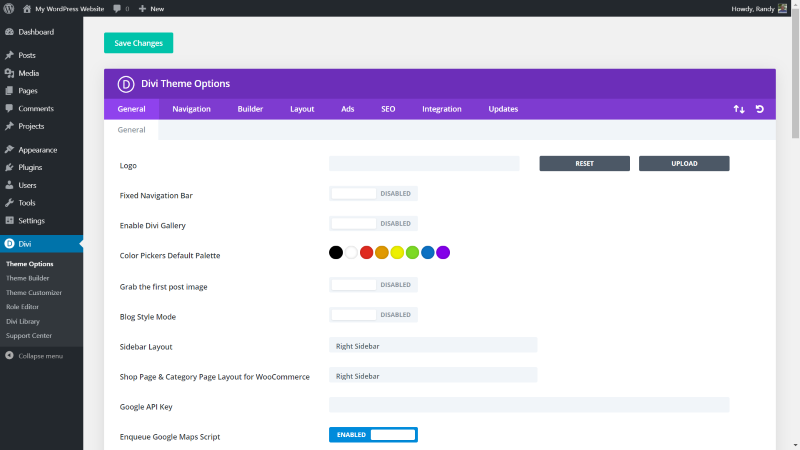Image resolution: width=800 pixels, height=450 pixels.
Task: Select the green palette swatch
Action: click(412, 253)
